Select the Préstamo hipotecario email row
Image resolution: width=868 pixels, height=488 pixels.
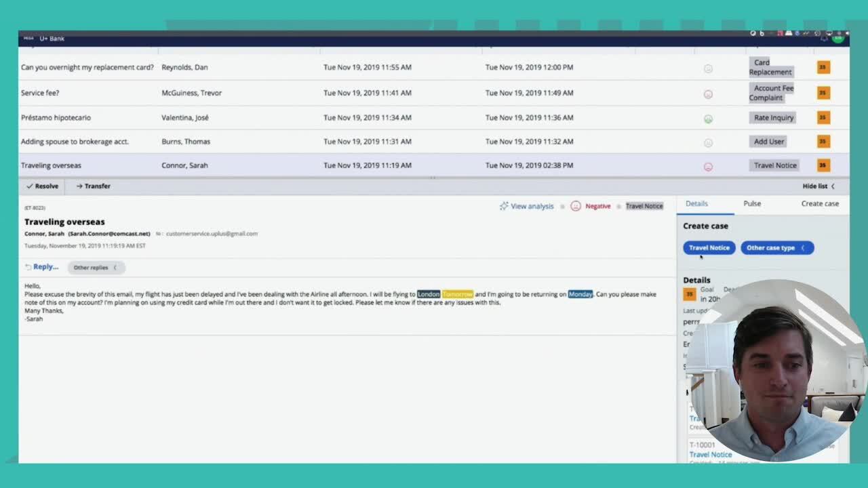[56, 118]
